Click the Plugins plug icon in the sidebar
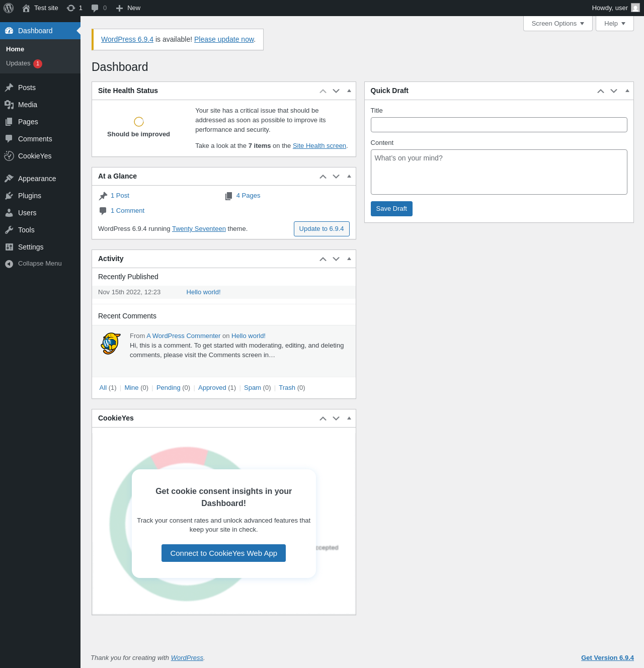This screenshot has height=668, width=644. (9, 196)
